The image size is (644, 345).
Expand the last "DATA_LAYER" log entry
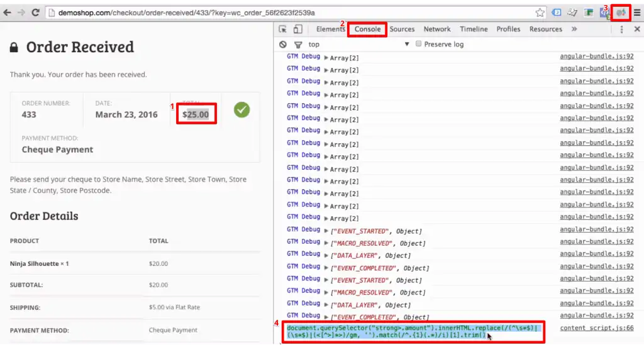tap(326, 305)
